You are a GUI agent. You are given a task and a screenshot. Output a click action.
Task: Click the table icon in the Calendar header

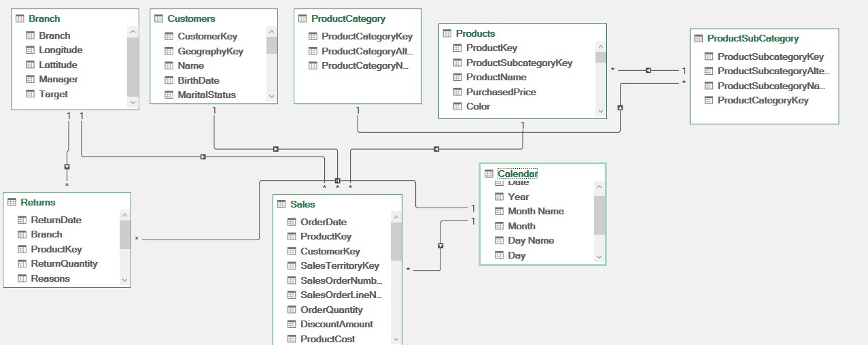[x=488, y=174]
